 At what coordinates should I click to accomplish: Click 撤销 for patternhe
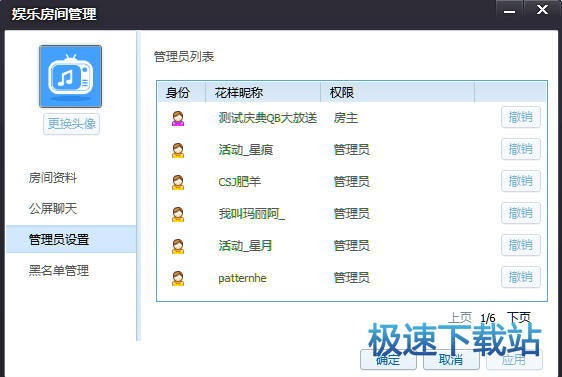(x=520, y=277)
